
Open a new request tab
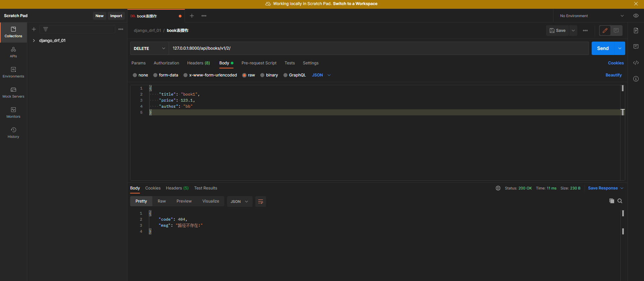tap(192, 16)
